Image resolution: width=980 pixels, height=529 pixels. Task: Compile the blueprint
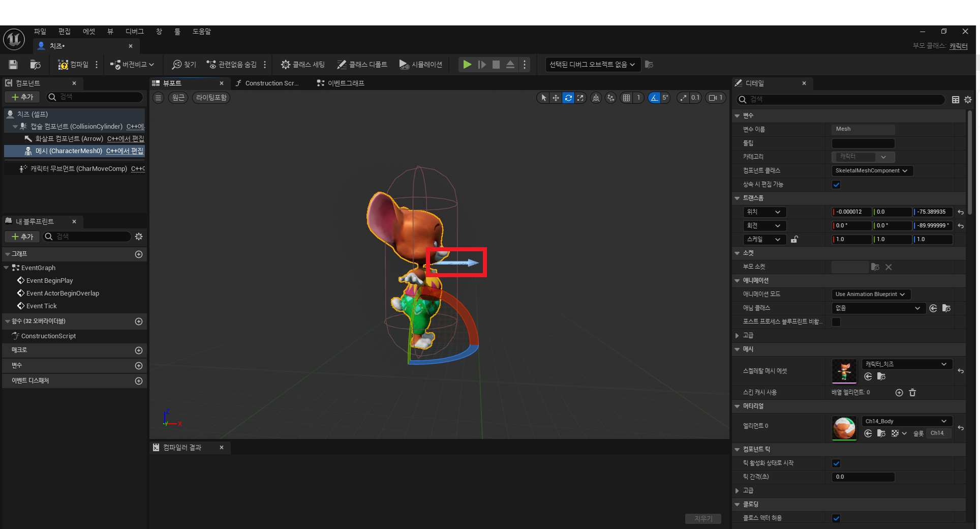tap(73, 65)
